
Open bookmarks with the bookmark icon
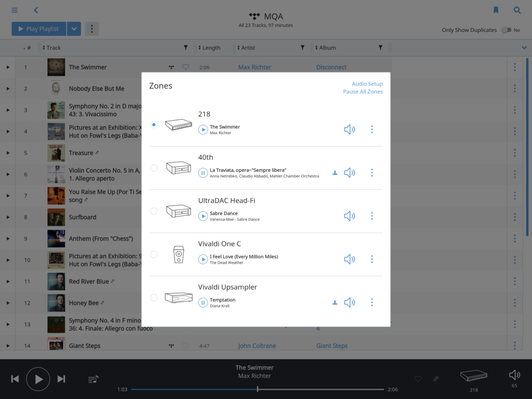[495, 10]
